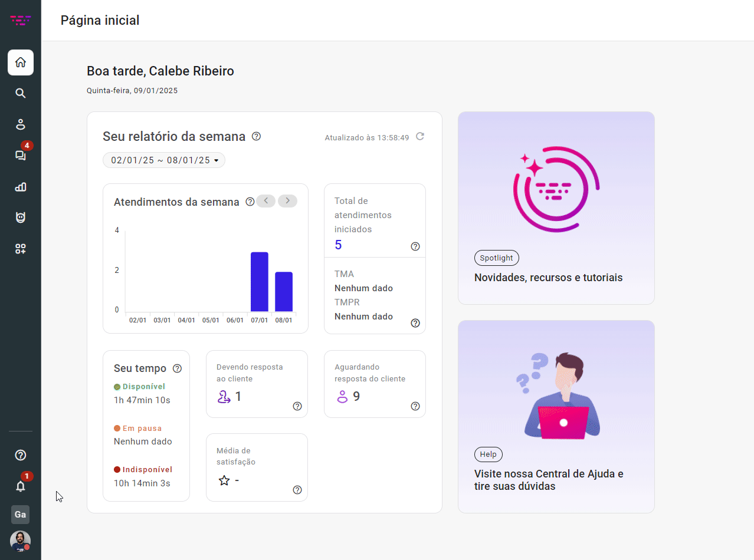Image resolution: width=754 pixels, height=560 pixels.
Task: Click the 1h 47min 10s value
Action: tap(142, 400)
